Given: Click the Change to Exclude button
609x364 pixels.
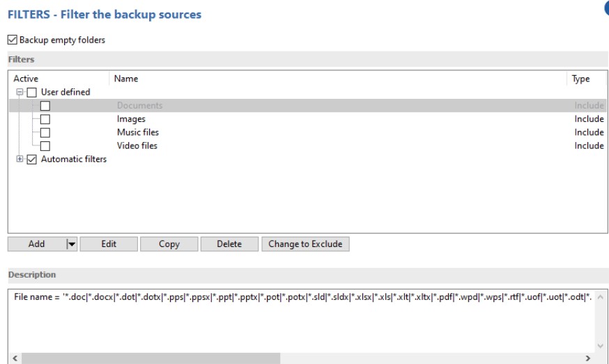Looking at the screenshot, I should coord(305,244).
